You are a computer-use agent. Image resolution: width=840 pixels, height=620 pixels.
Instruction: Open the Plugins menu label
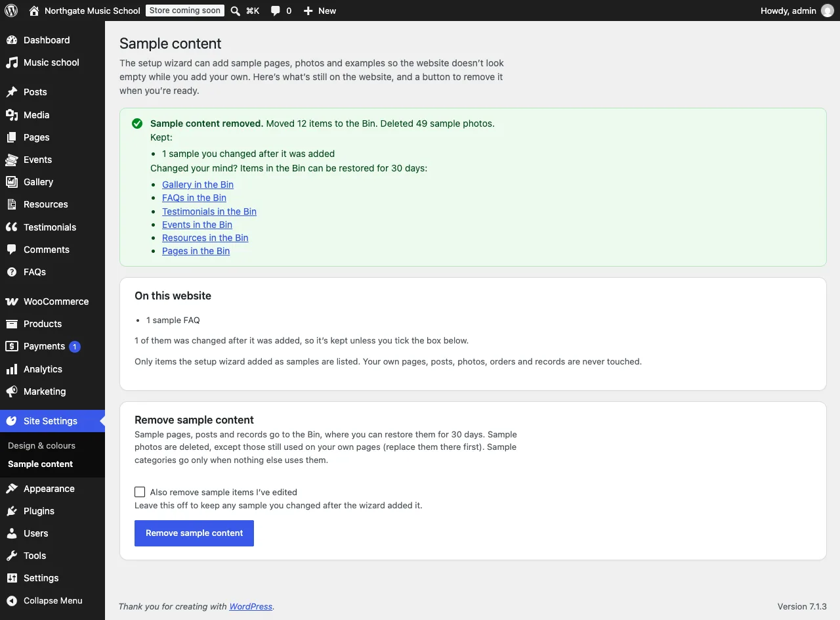39,511
